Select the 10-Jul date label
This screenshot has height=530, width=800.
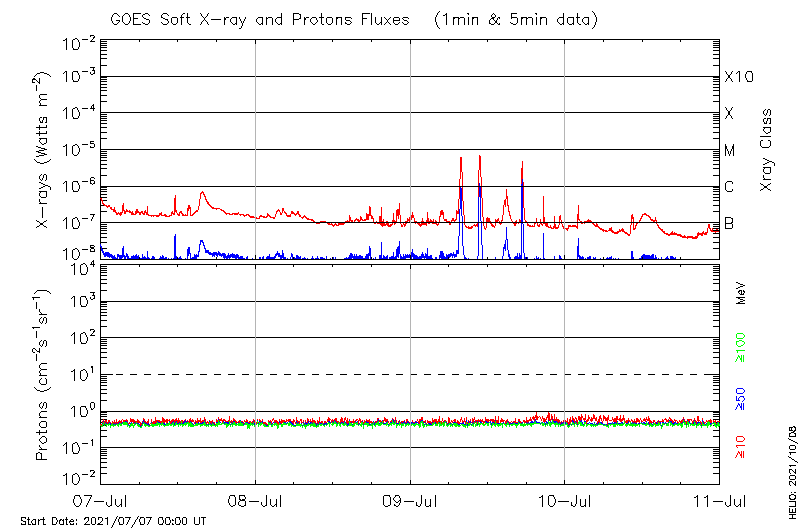(x=564, y=500)
